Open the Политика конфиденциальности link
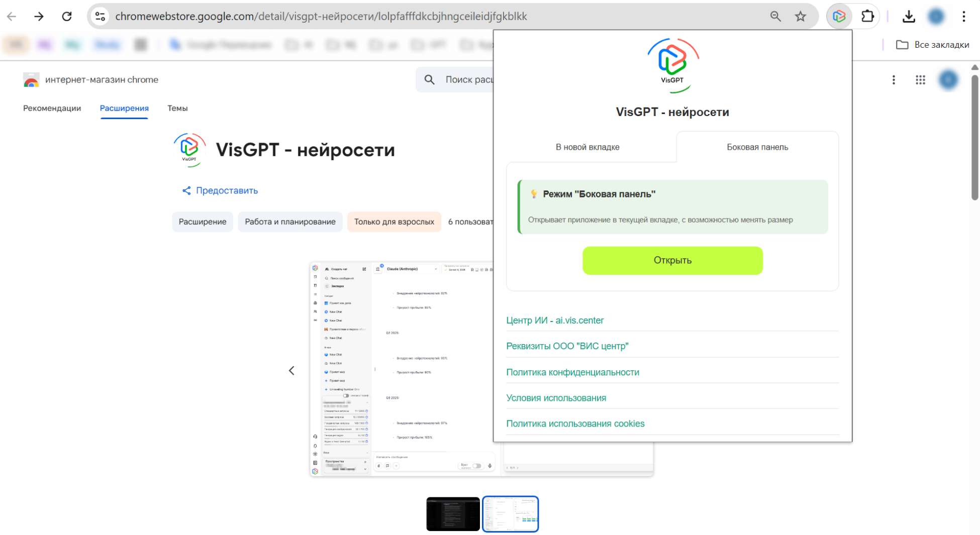This screenshot has height=535, width=980. click(x=572, y=372)
